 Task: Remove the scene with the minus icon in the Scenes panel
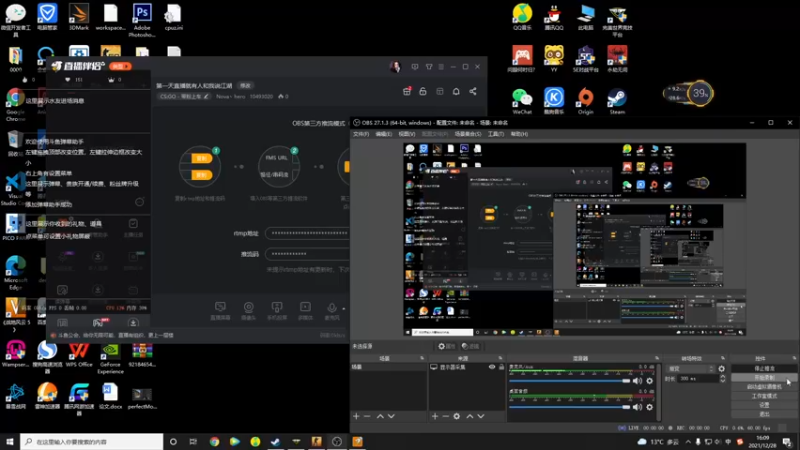tap(367, 416)
